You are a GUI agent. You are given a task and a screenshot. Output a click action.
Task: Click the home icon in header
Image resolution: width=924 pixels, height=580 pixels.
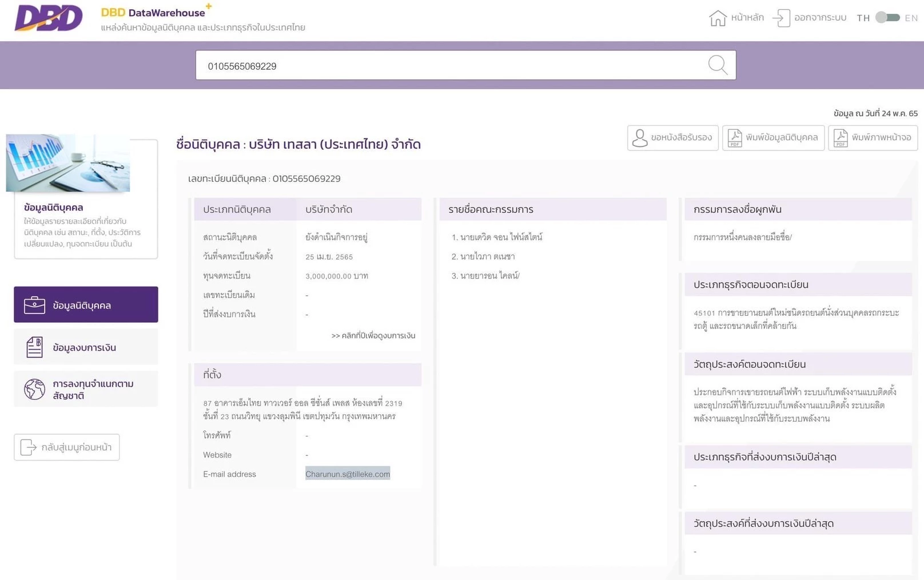coord(718,18)
